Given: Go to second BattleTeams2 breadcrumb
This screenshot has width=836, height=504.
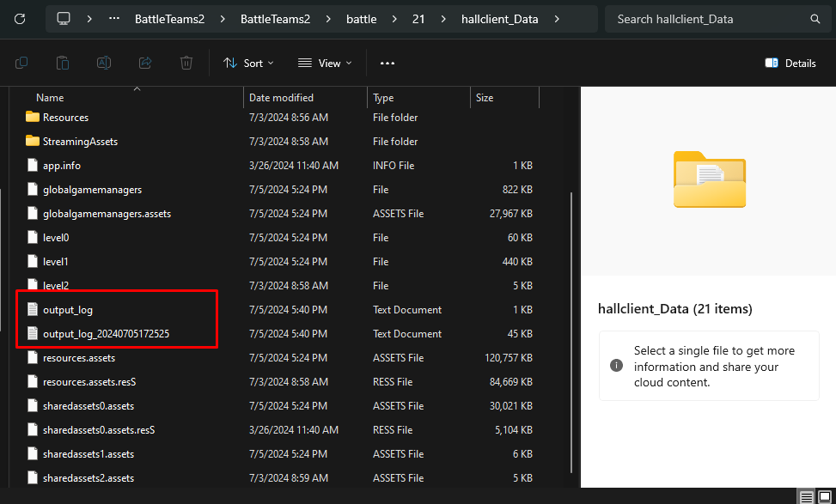Looking at the screenshot, I should coord(275,19).
